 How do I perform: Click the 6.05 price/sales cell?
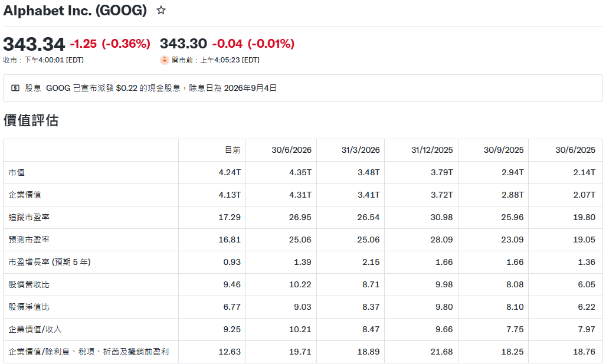click(587, 284)
